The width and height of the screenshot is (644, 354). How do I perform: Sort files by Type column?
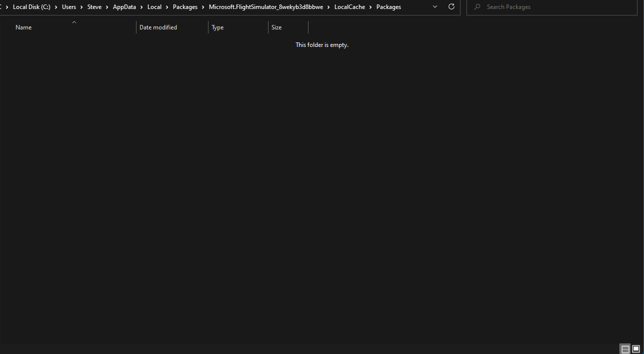click(217, 27)
